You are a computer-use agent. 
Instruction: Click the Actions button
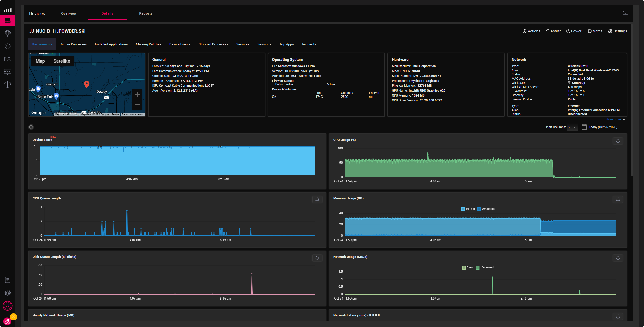[531, 31]
